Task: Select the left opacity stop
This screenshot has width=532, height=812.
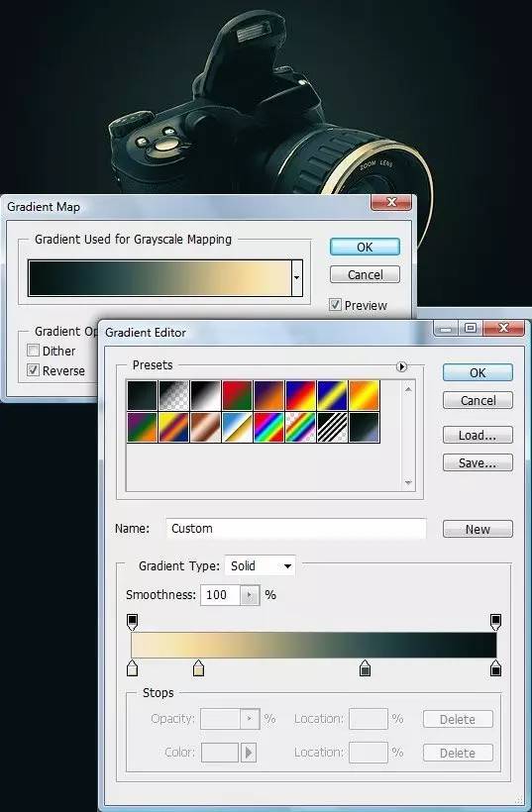Action: [132, 622]
